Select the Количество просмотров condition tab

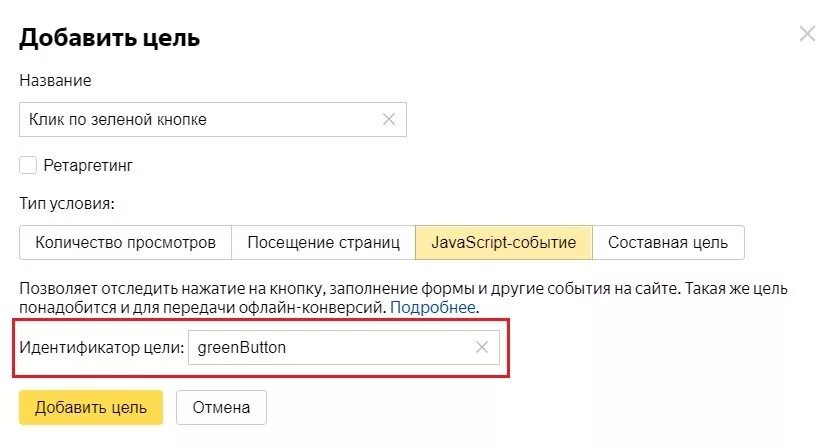tap(125, 242)
